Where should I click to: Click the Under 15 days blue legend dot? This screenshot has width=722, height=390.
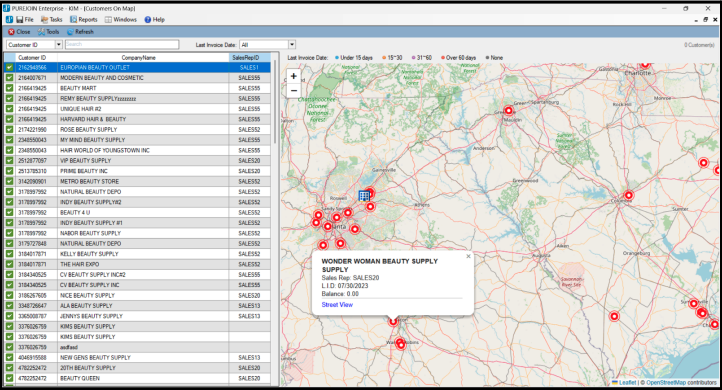tap(337, 58)
